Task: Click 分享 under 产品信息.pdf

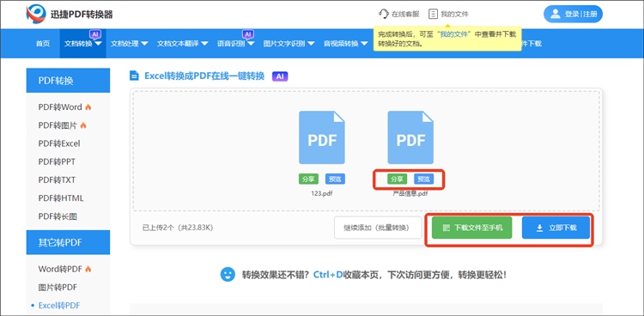Action: 398,179
